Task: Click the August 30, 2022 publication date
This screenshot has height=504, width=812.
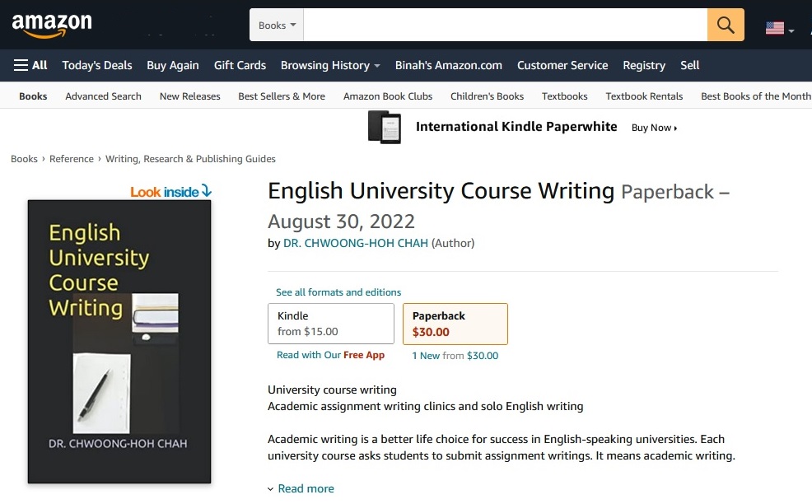Action: pos(341,222)
